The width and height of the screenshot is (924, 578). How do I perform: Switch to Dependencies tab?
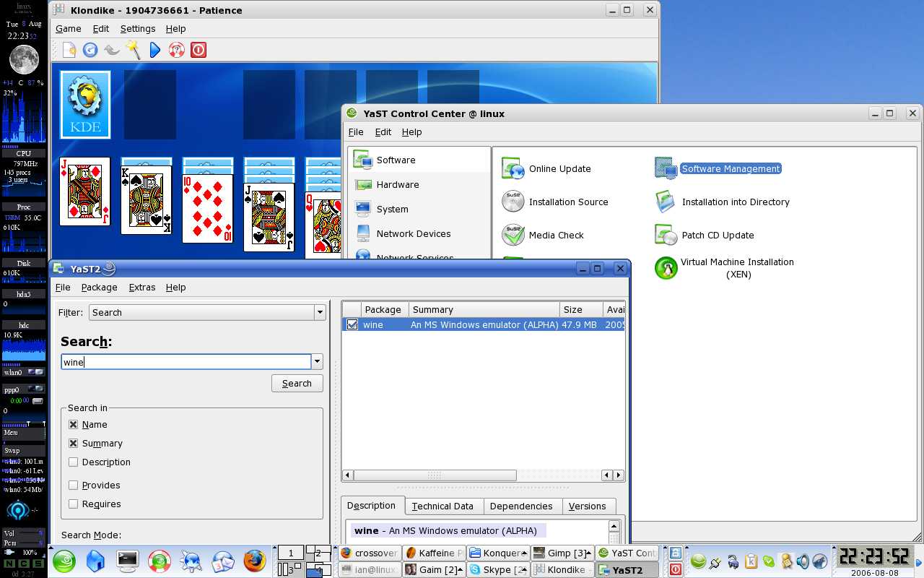coord(521,506)
